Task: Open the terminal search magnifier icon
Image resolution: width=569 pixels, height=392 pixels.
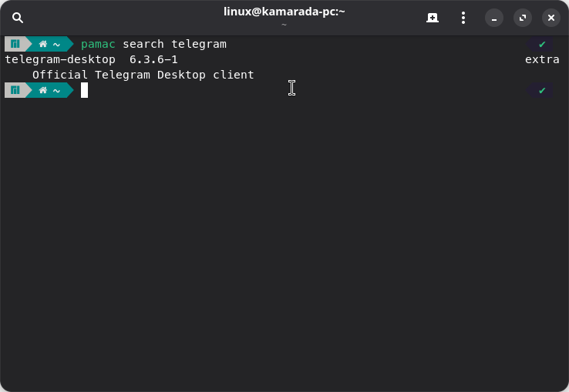Action: (18, 18)
